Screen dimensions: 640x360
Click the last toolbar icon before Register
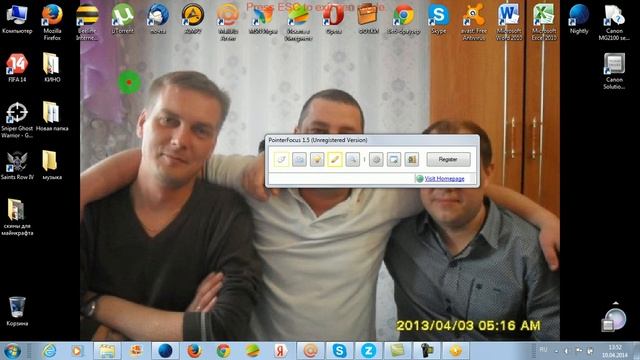click(411, 159)
